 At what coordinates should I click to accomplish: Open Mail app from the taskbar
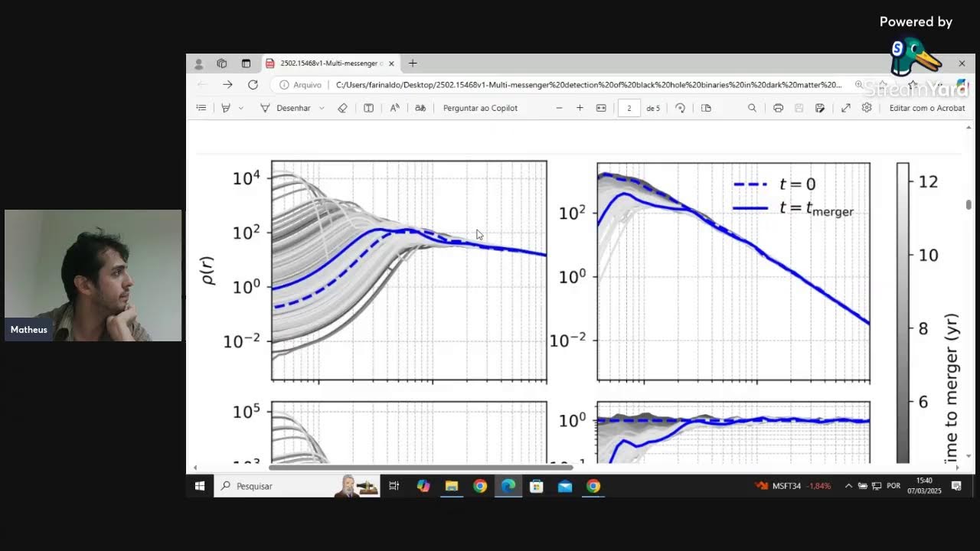point(565,486)
